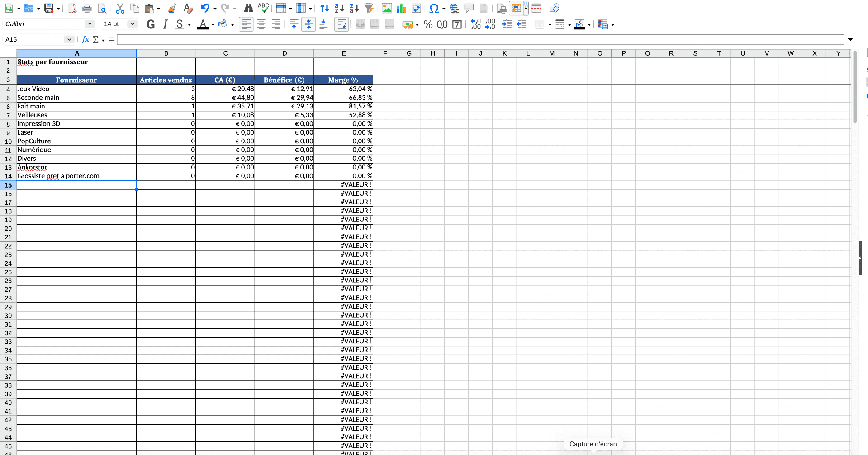
Task: Format the cell as percent
Action: [428, 24]
